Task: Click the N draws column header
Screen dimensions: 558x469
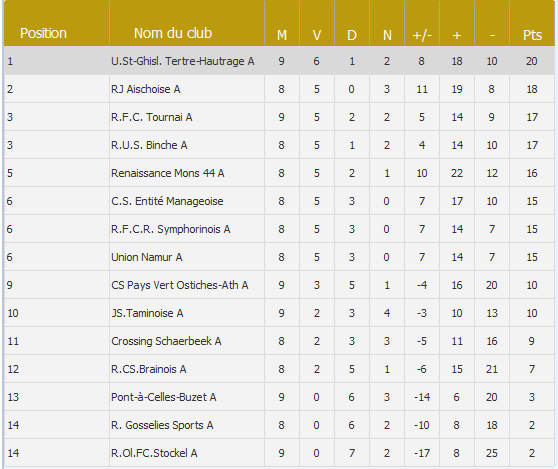Action: [387, 35]
